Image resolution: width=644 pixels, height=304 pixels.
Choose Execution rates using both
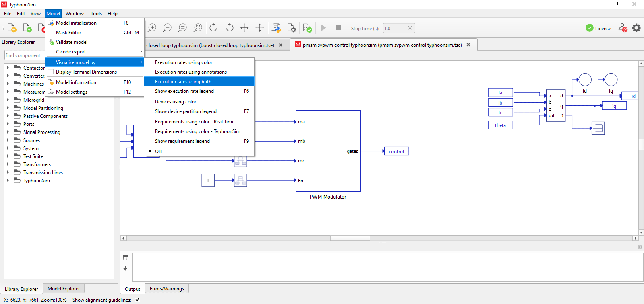(183, 82)
